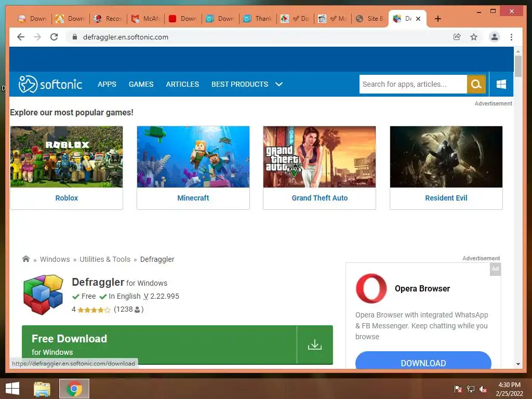Viewport: 532px width, 399px height.
Task: Click Utilities & Tools breadcrumb link
Action: pos(105,259)
